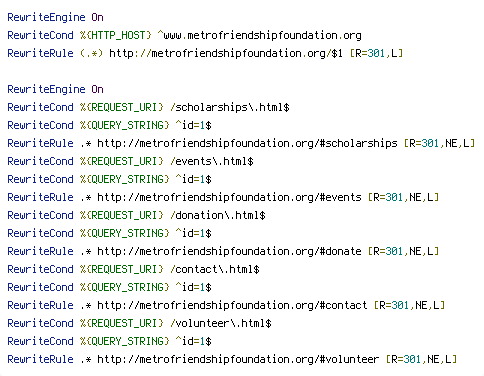
Task: Click the first RewriteEngine keyword
Action: click(46, 17)
